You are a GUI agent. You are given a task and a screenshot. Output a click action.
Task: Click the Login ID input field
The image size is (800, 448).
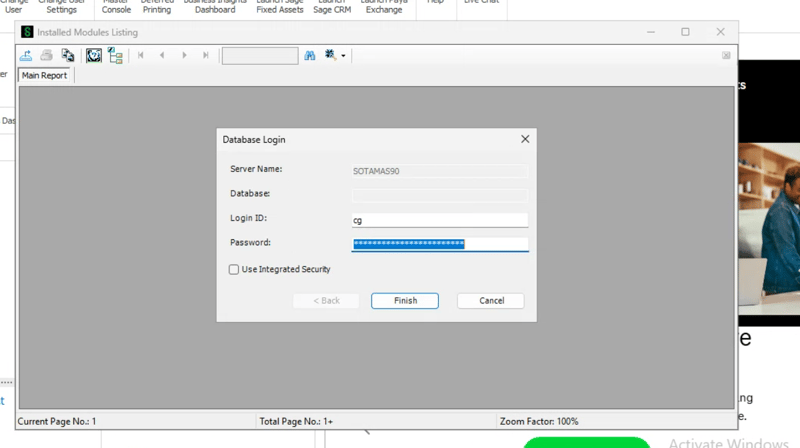click(439, 220)
